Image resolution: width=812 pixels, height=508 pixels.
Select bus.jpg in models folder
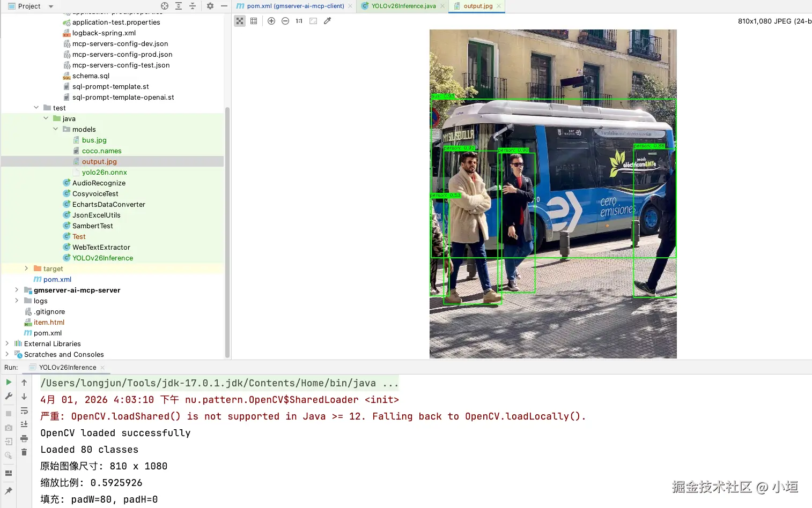(x=94, y=140)
